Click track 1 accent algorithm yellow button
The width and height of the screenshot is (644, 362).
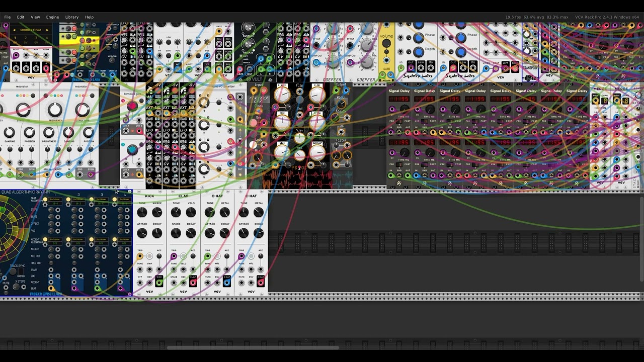point(45,240)
